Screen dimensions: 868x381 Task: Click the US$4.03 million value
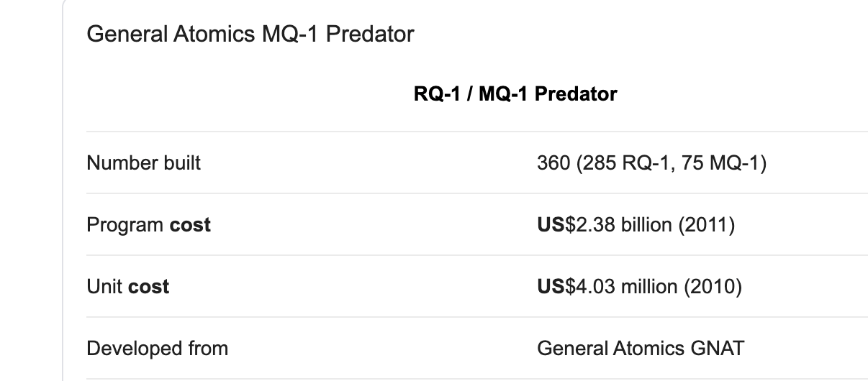click(x=639, y=287)
